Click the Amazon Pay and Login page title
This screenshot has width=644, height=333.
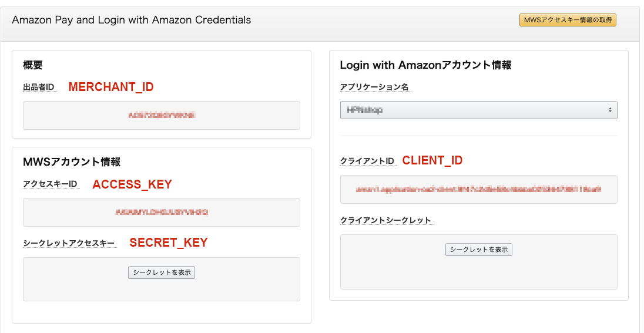tap(132, 20)
